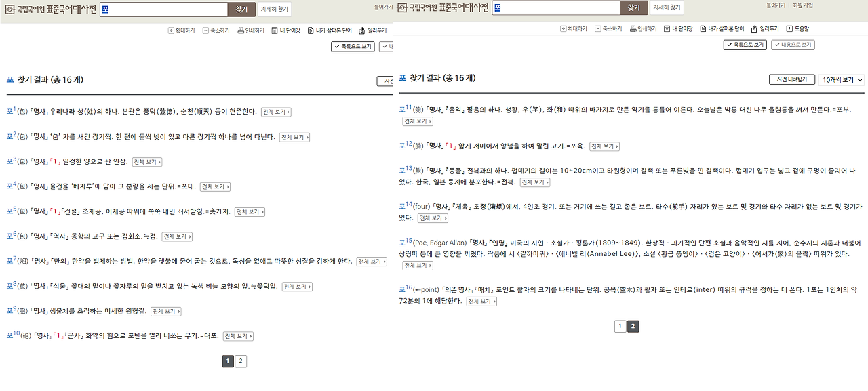Toggle 목록으로 보기 view mode

pos(744,43)
